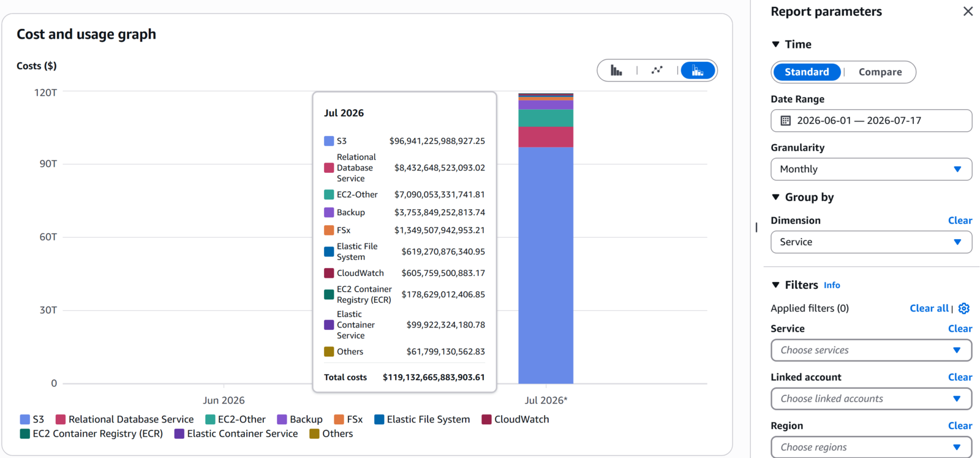This screenshot has height=458, width=980.
Task: Click the tooltip CloudWatch cost $605,759,500,883.17
Action: (443, 273)
